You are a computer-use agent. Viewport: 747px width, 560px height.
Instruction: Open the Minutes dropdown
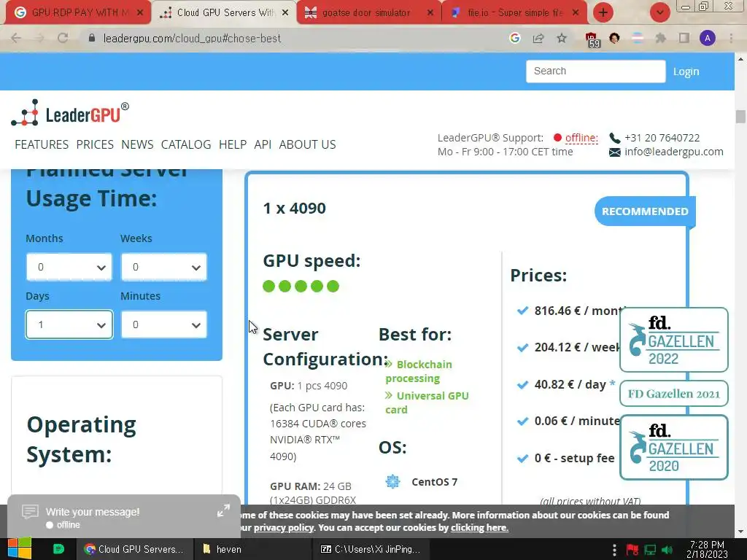click(164, 324)
